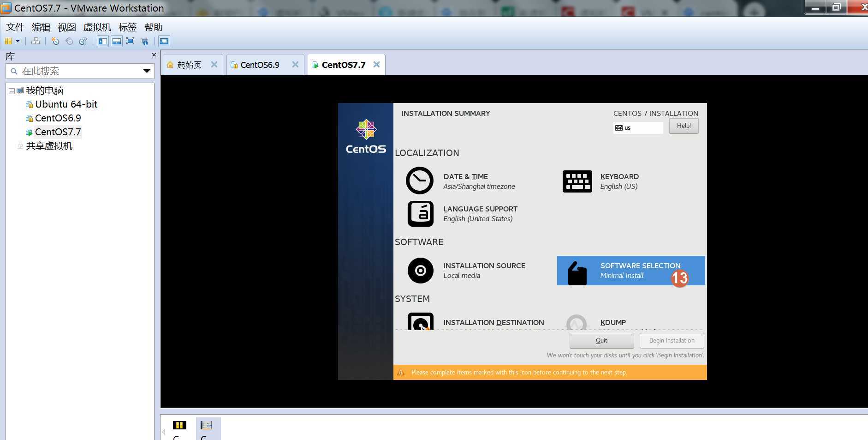
Task: Select CentOS7.7 in the library tree
Action: [58, 132]
